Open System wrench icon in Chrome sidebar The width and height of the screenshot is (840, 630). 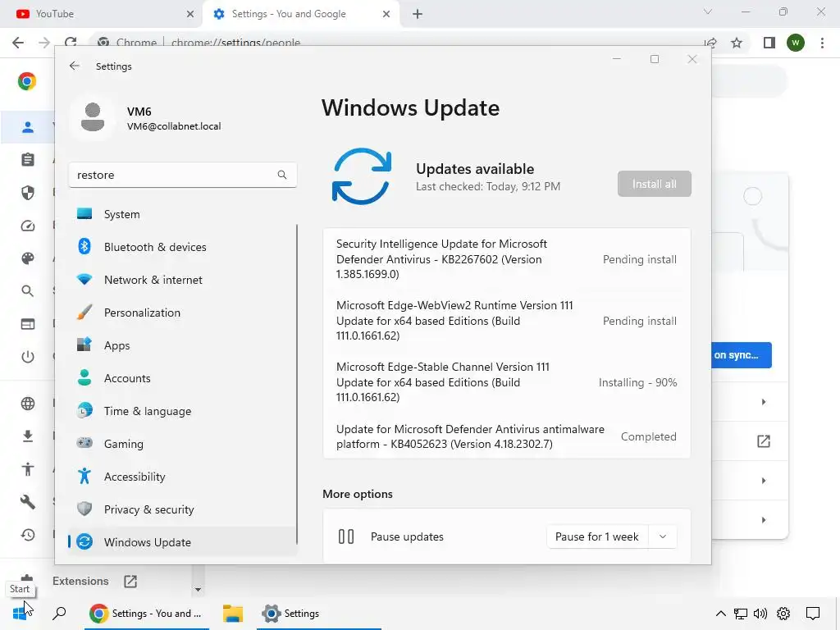coord(28,502)
